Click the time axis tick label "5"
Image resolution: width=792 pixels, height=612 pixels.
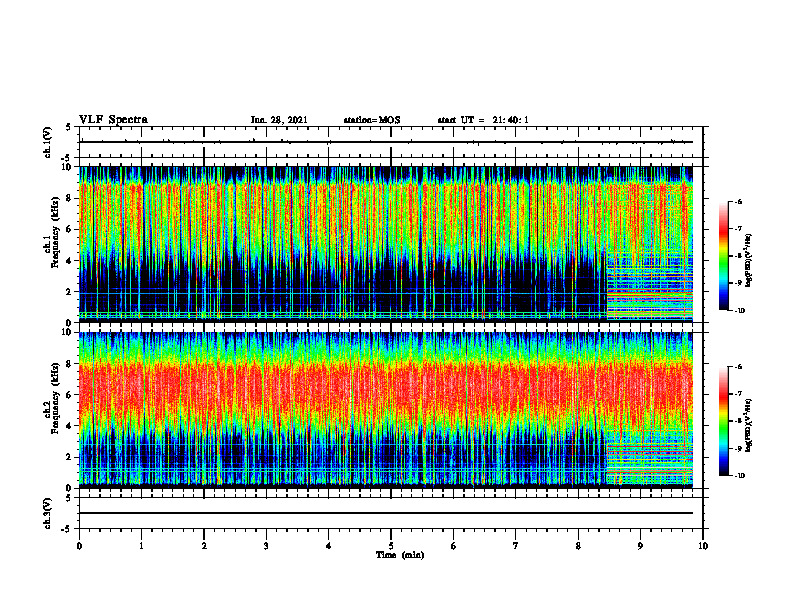coord(391,546)
